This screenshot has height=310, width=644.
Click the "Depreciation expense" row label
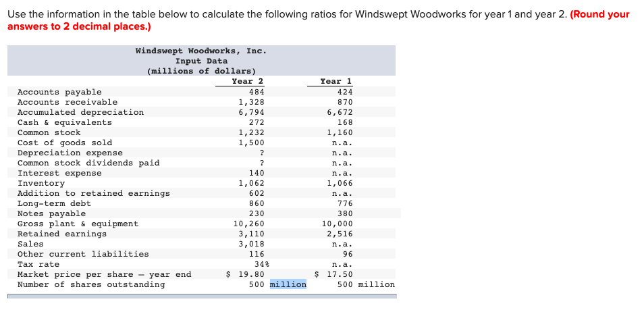point(70,153)
